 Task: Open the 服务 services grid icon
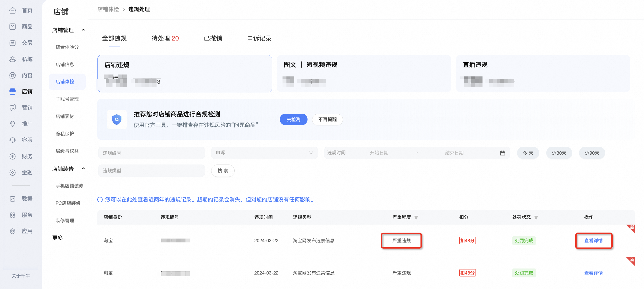13,215
